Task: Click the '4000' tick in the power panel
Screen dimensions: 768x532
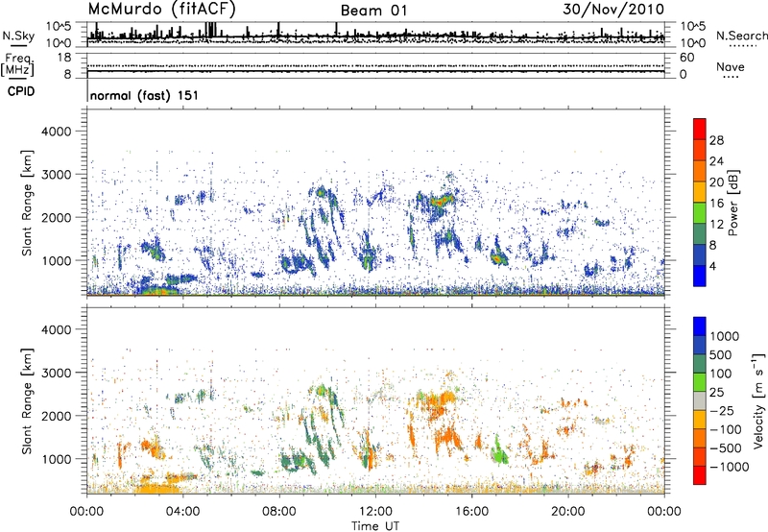Action: coord(56,132)
